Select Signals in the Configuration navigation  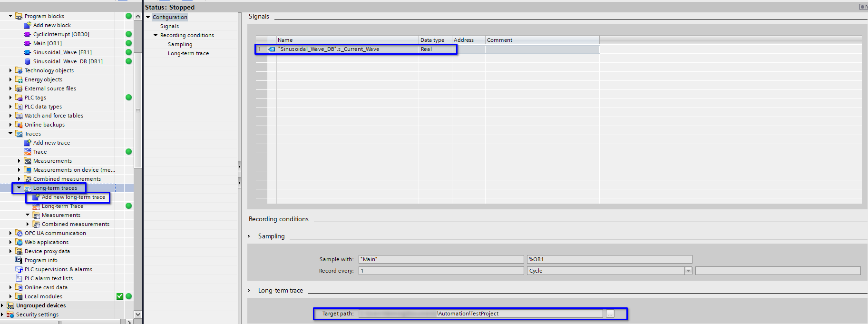169,26
